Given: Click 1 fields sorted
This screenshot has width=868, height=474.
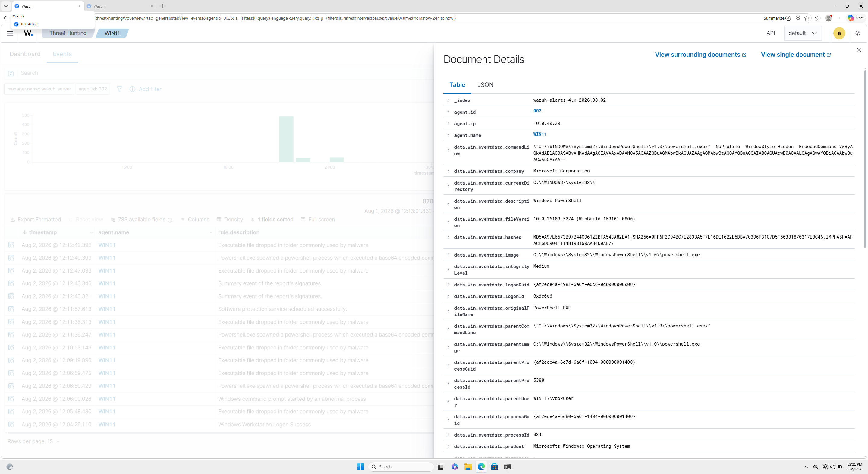Looking at the screenshot, I should tap(272, 220).
